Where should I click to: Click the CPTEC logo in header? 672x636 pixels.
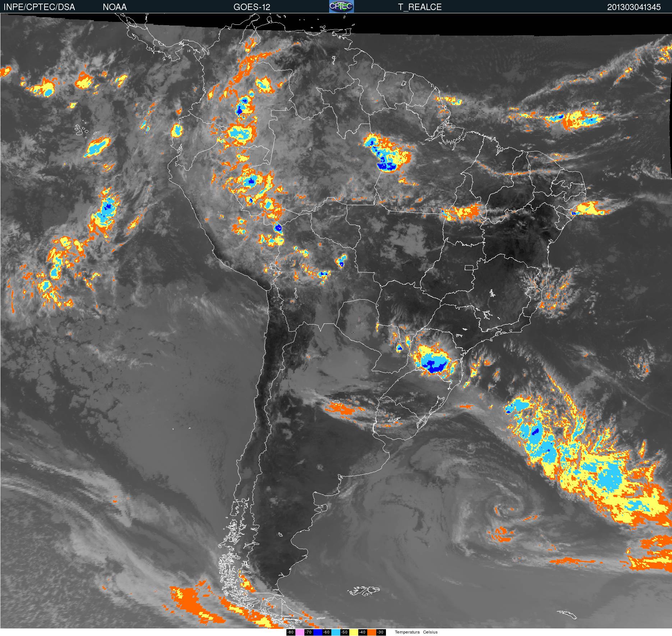341,6
